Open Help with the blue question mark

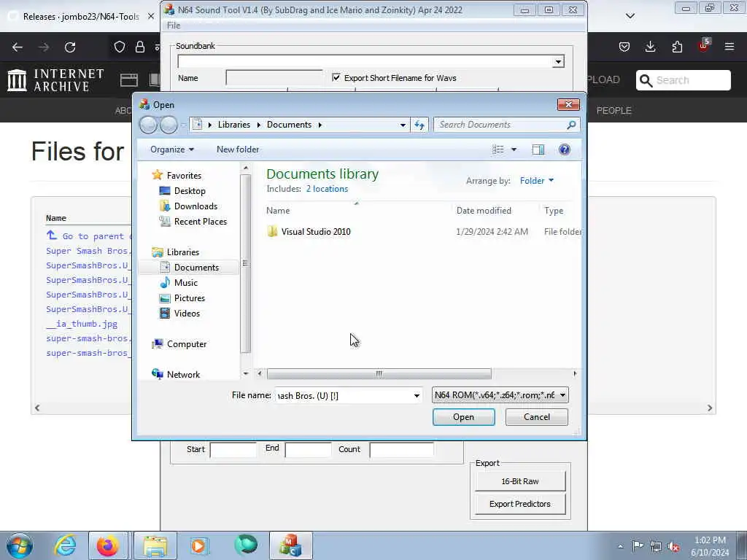click(564, 149)
